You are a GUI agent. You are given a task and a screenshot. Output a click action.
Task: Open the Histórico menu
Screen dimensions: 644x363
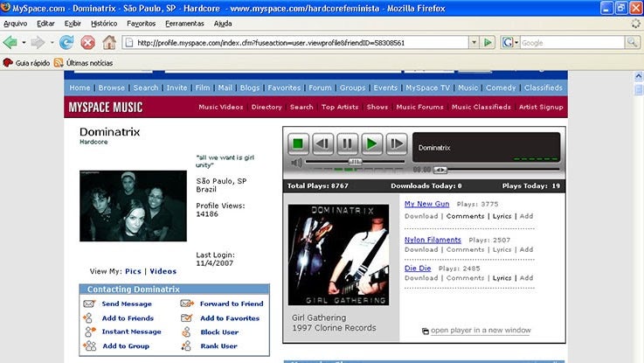(104, 24)
